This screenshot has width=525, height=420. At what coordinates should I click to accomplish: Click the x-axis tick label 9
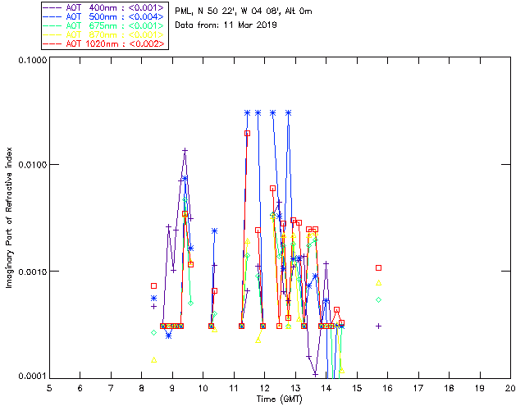[x=172, y=388]
